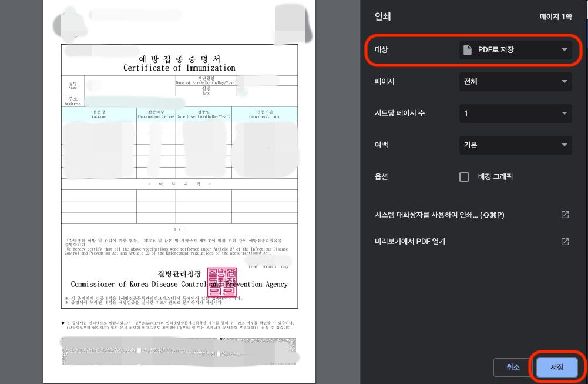Toggle background graphics printing option
This screenshot has width=588, height=384.
click(464, 176)
